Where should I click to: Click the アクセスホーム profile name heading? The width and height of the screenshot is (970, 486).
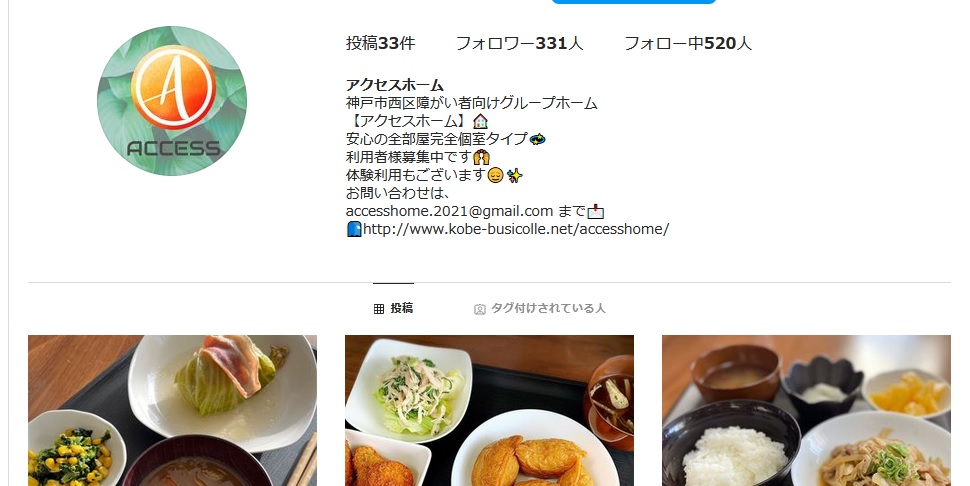395,85
